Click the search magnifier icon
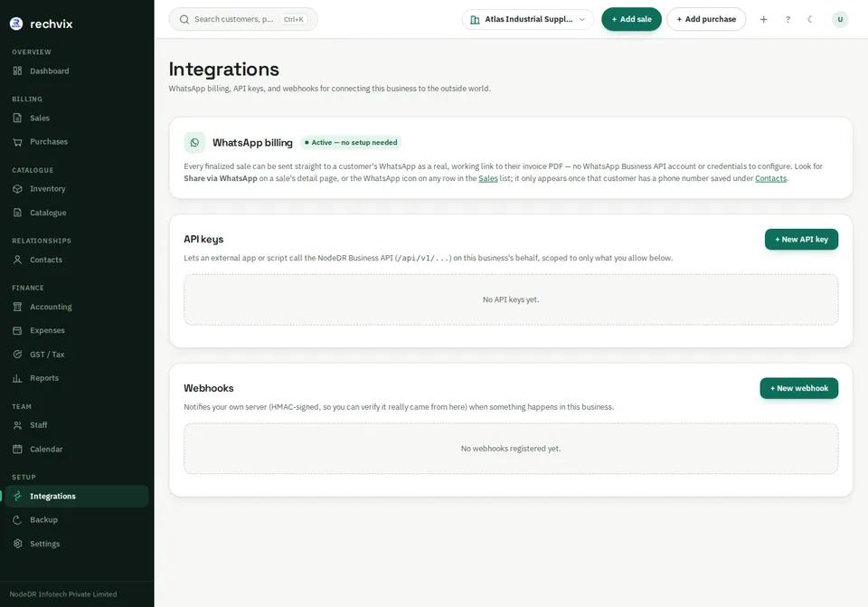Viewport: 868px width, 607px height. (184, 19)
